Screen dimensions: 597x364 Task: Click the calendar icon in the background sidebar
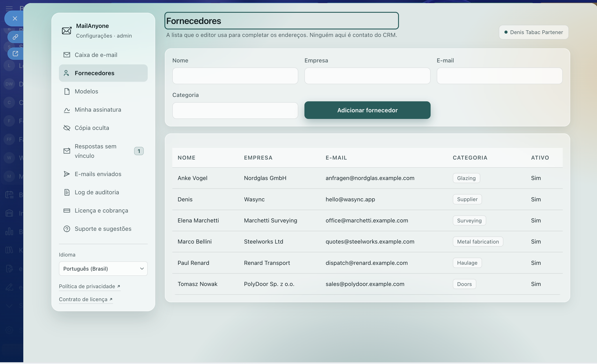click(x=9, y=195)
